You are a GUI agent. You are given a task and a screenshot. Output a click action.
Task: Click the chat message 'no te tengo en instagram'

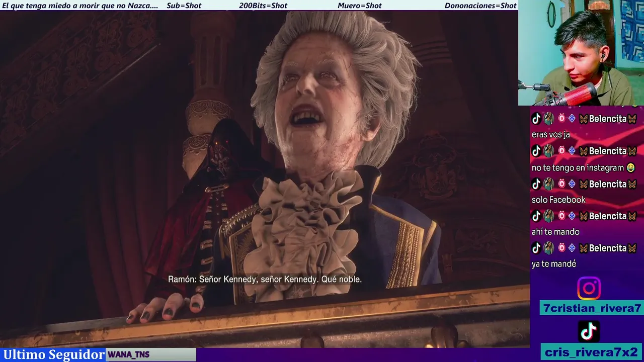(578, 167)
